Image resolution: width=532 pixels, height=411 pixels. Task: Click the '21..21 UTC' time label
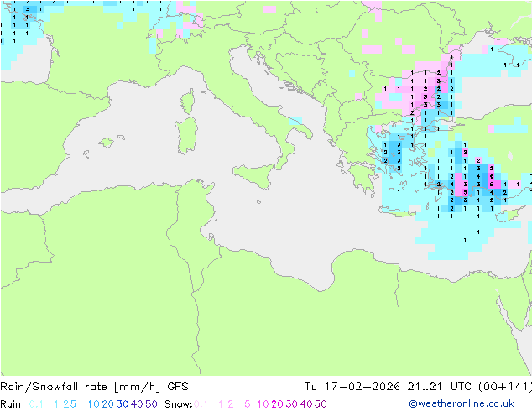(440, 387)
